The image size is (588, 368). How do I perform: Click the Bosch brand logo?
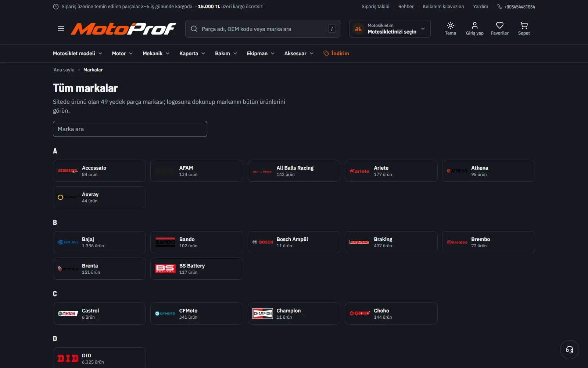click(x=263, y=242)
